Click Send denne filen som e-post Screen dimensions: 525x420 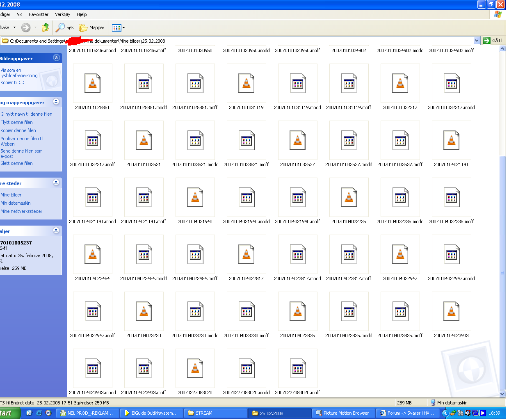pyautogui.click(x=21, y=154)
